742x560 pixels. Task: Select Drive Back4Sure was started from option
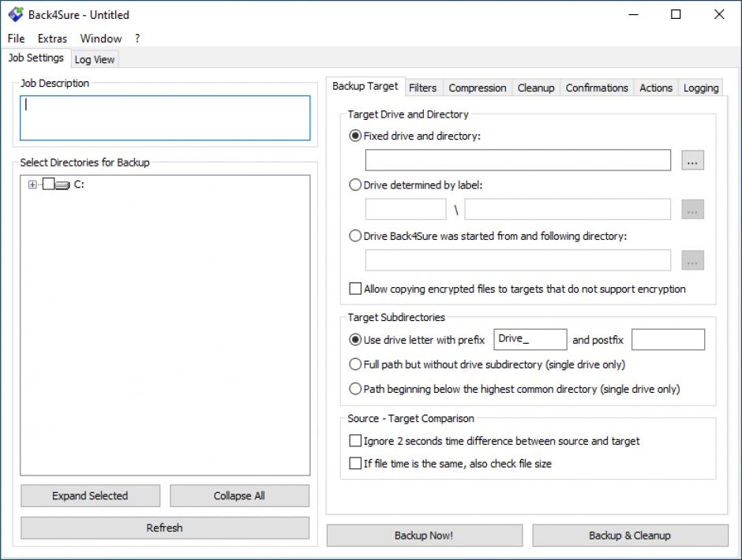[x=488, y=236]
